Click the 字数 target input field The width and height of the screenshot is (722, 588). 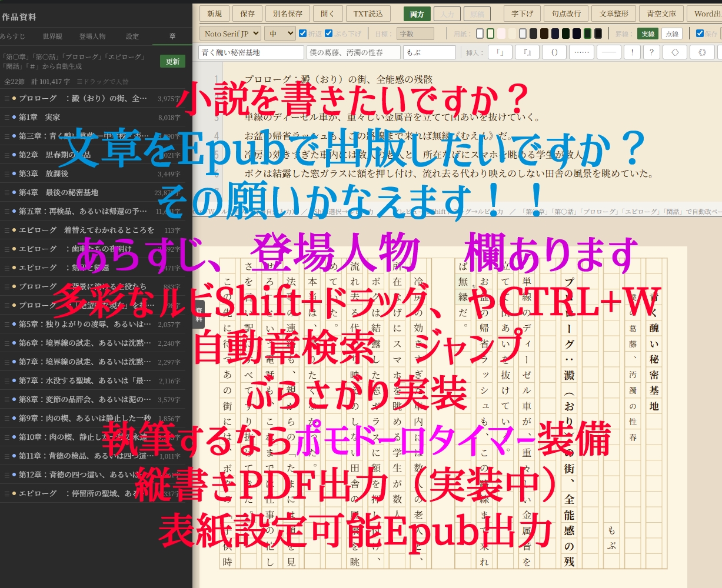coord(415,34)
